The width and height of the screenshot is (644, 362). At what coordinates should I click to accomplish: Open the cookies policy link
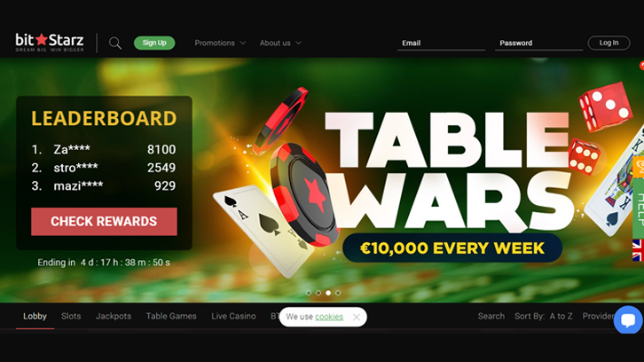tap(329, 317)
